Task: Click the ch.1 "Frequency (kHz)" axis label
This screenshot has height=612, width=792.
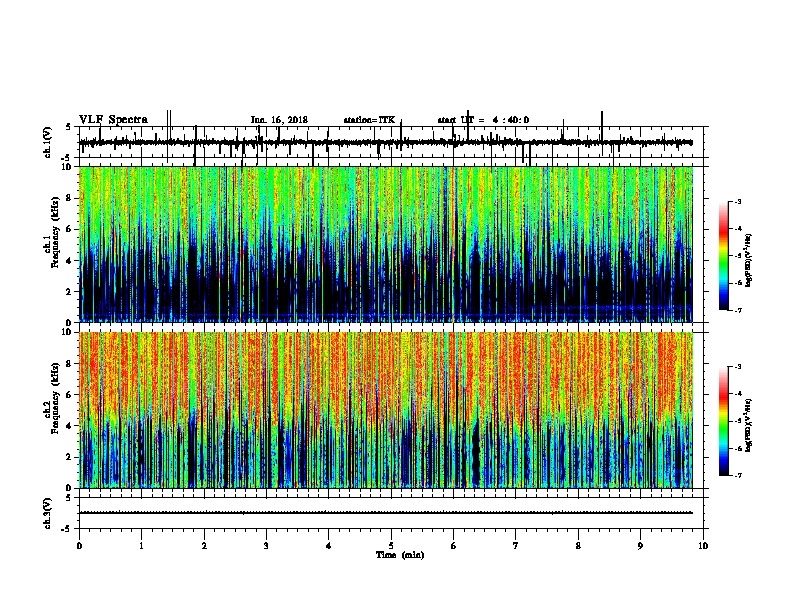Action: click(x=55, y=232)
